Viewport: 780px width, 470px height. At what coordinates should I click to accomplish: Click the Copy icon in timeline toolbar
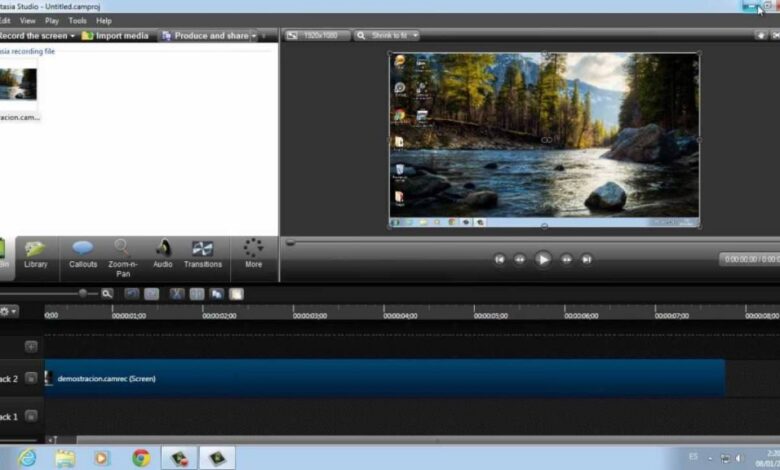click(x=216, y=294)
